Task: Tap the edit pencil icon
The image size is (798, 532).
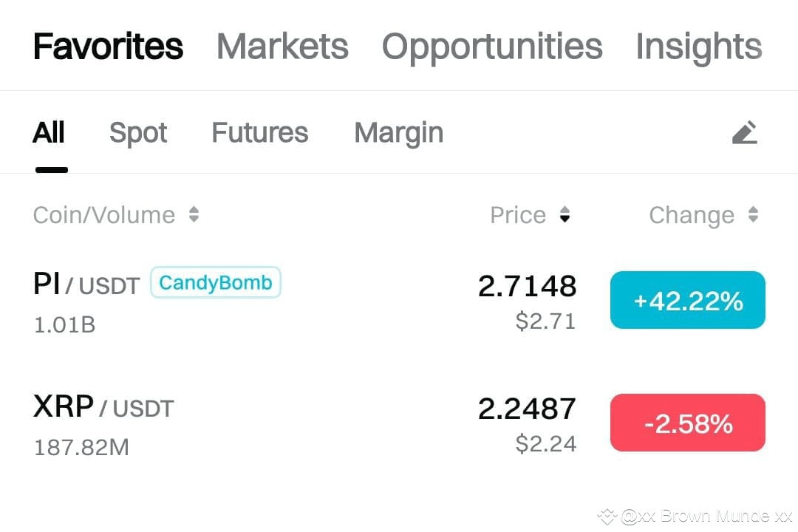Action: 745,132
